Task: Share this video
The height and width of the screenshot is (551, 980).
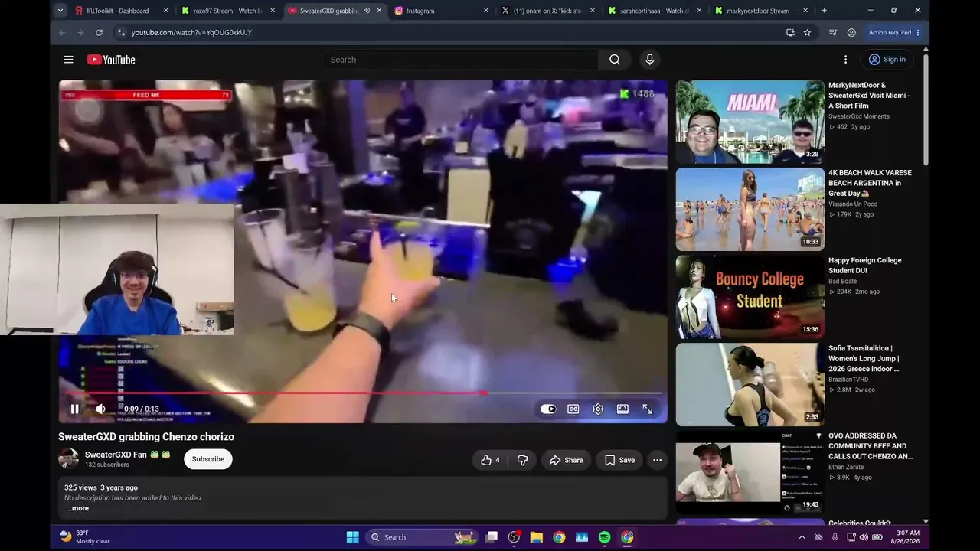Action: [567, 460]
